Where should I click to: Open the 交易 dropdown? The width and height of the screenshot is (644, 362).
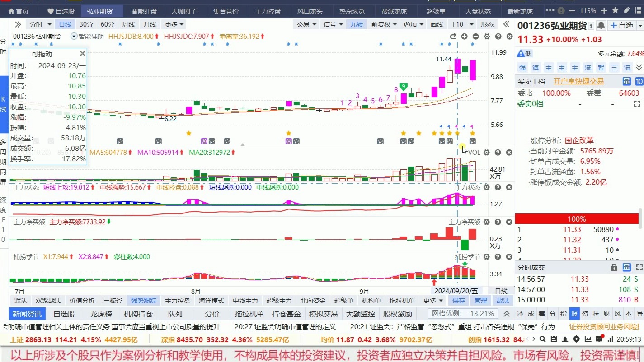(306, 24)
